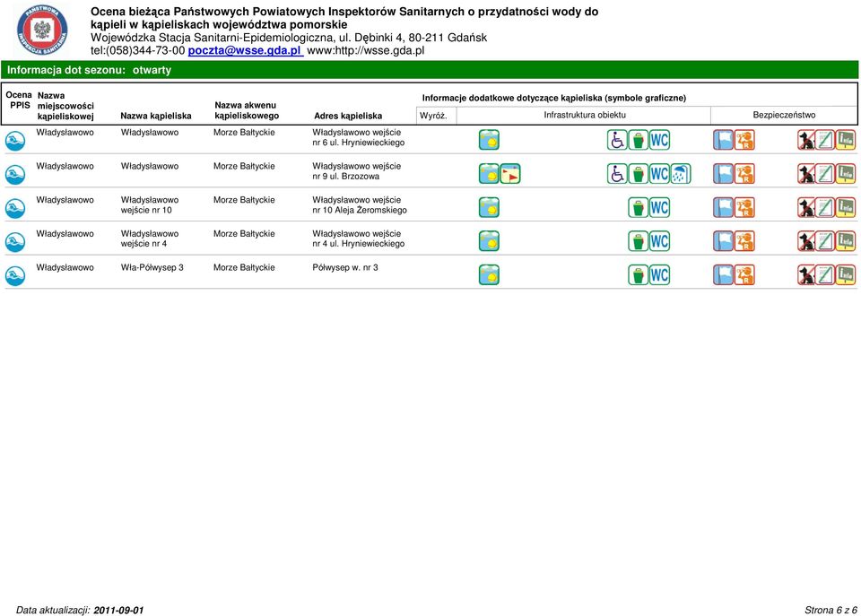Viewport: 861px width, 616px height.
Task: Click address 'Władysławowo wejście nr 6 ul. Hryniewieckiego'
Action: coord(359,137)
